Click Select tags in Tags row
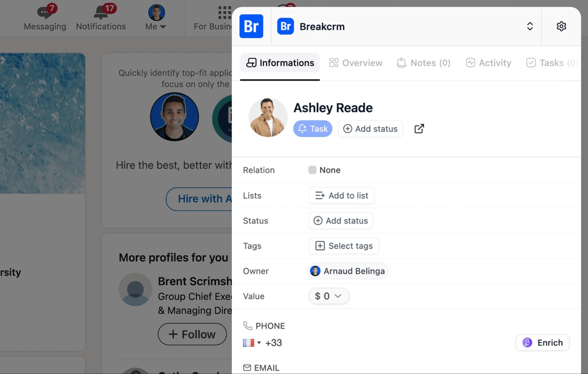 click(344, 246)
